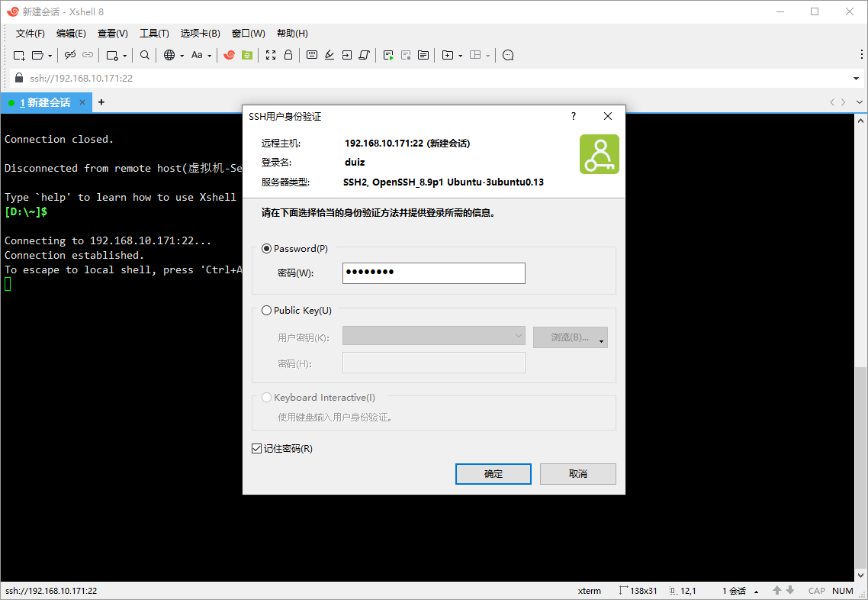Activate the compose pane pen icon
Screen dimensions: 868x600
pos(329,55)
